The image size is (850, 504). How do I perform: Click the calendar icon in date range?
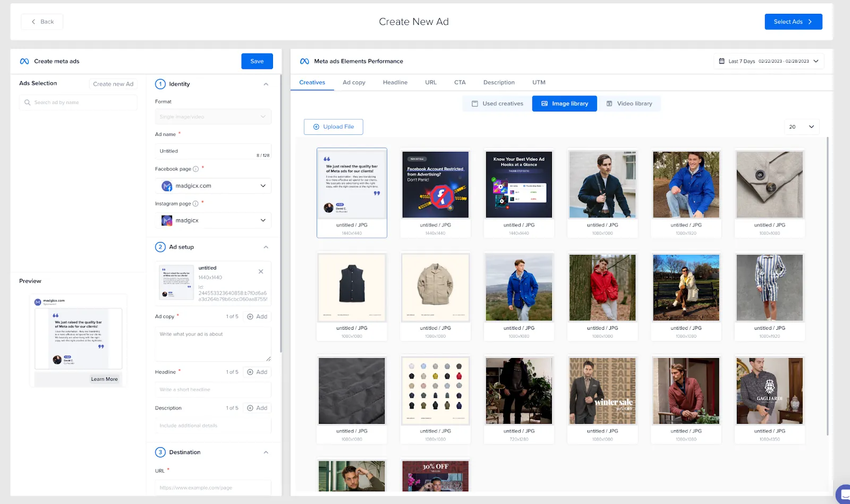[x=721, y=61]
